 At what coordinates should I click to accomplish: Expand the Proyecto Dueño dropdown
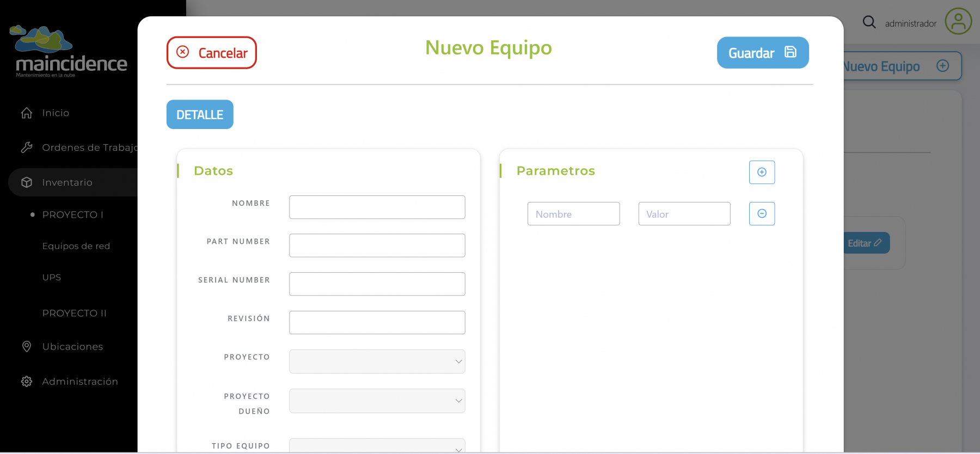pos(377,401)
